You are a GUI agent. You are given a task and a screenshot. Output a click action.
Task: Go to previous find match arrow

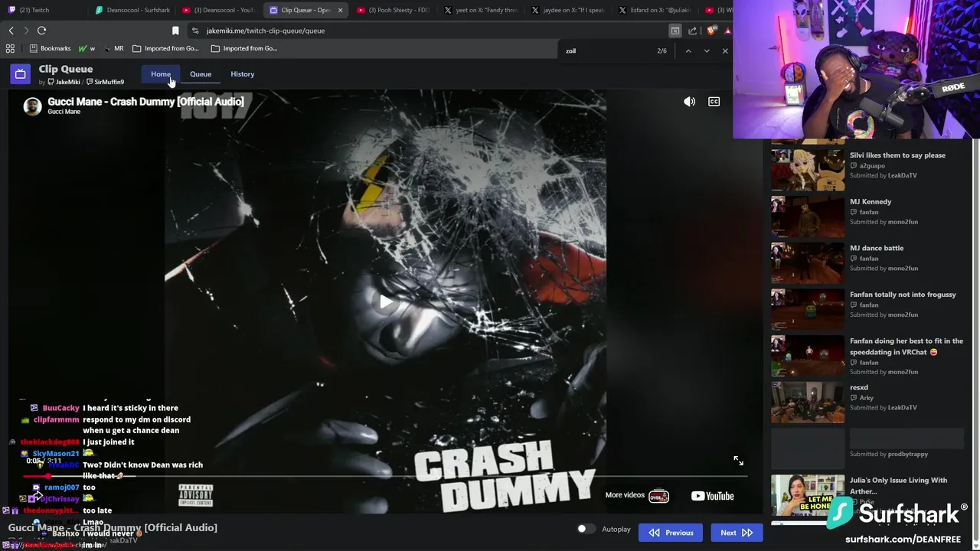[688, 51]
